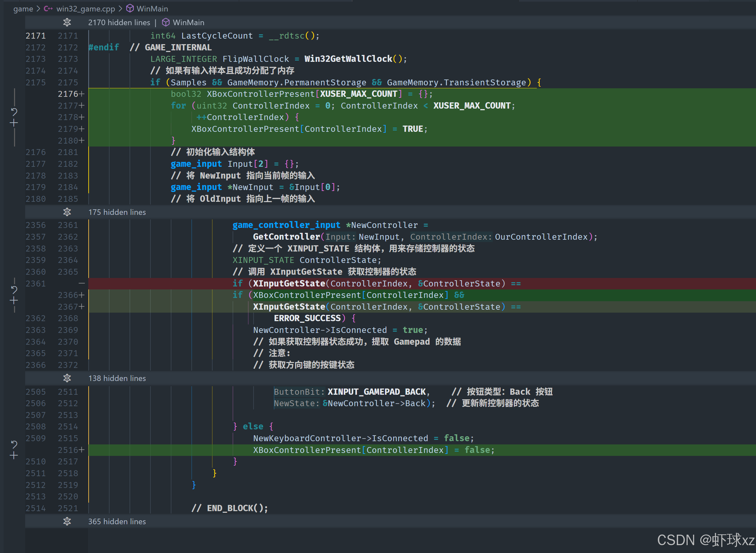
Task: Reveal the 138 hidden lines
Action: 67,378
